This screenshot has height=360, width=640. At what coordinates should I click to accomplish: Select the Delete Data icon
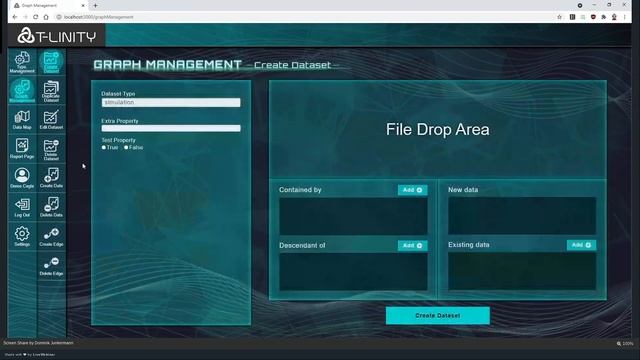tap(51, 207)
